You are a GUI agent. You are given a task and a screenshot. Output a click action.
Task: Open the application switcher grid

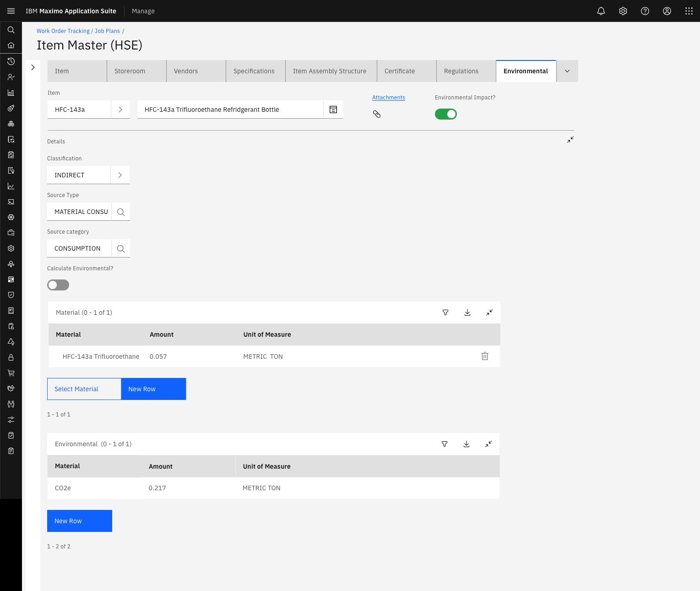689,11
